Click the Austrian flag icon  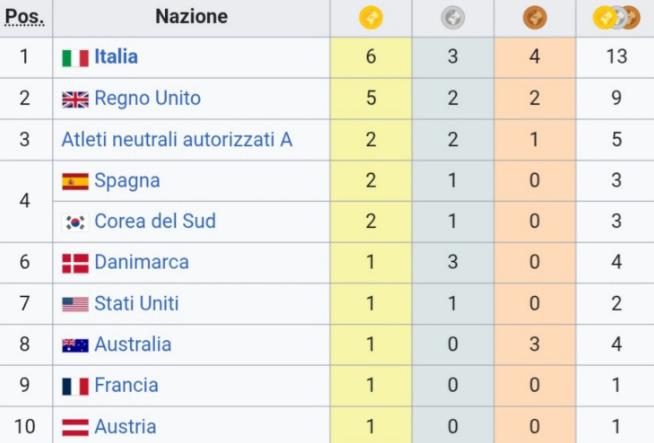click(x=75, y=427)
